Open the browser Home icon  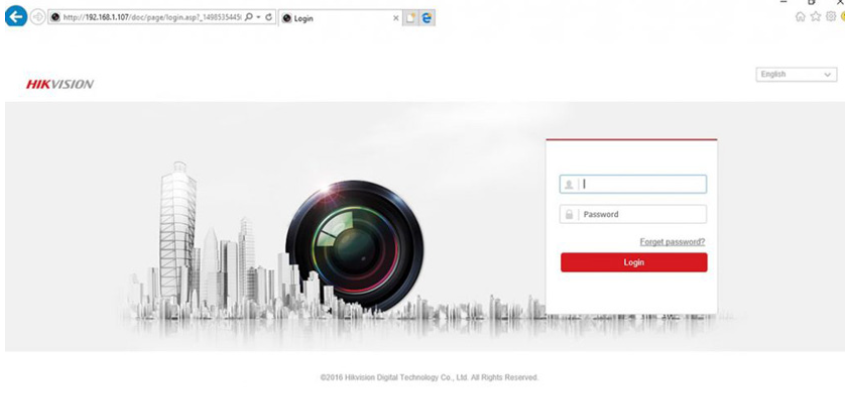[x=800, y=17]
